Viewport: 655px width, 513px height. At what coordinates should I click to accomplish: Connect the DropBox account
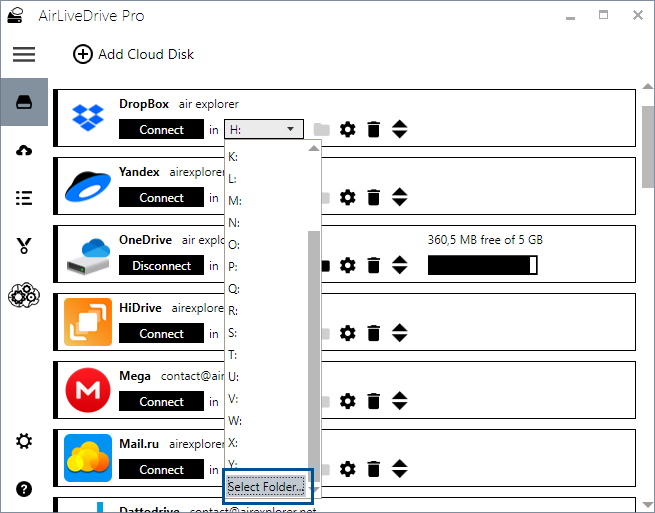tap(161, 129)
